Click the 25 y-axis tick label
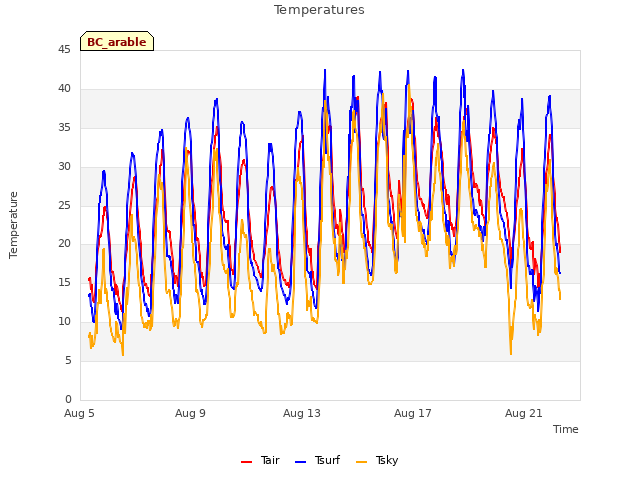The image size is (640, 480). point(64,205)
